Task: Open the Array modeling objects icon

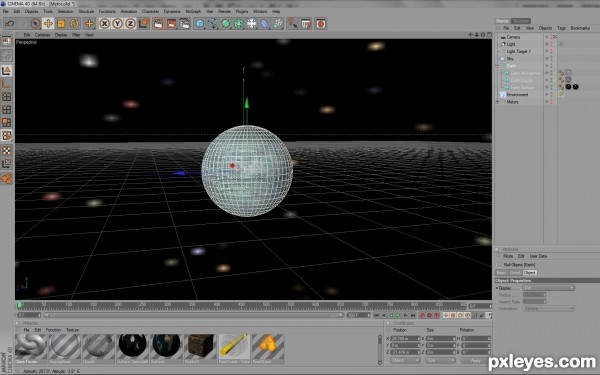Action: point(239,24)
